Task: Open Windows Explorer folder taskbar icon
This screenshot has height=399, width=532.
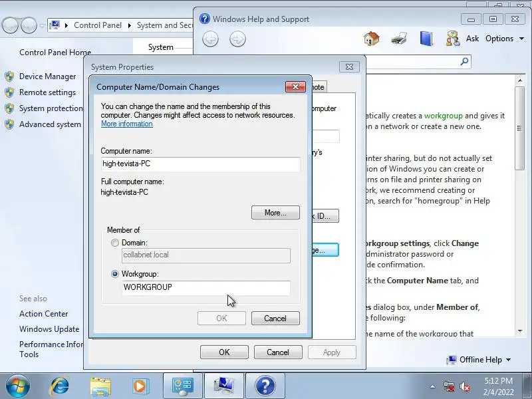Action: pyautogui.click(x=100, y=386)
